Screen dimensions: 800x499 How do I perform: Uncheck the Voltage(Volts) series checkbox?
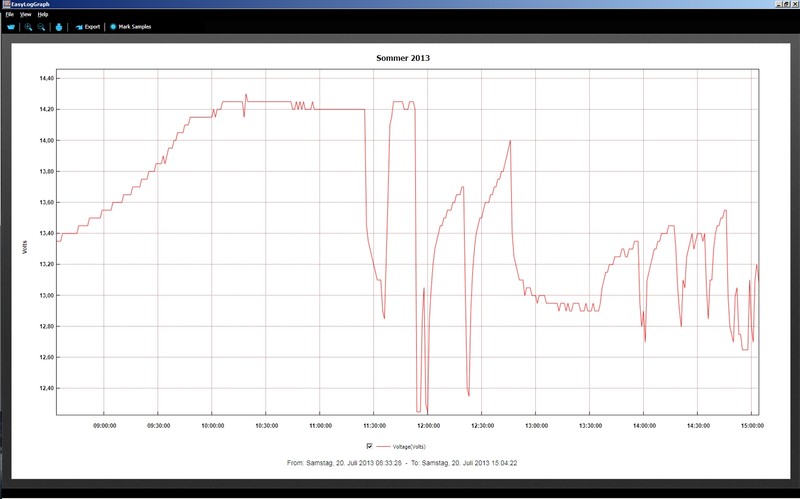point(370,445)
